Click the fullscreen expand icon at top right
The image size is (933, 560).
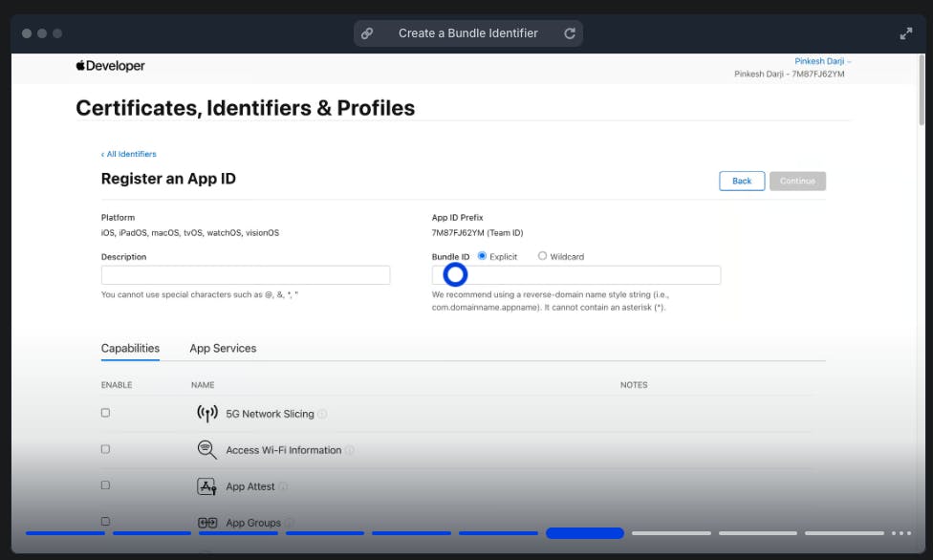click(905, 33)
